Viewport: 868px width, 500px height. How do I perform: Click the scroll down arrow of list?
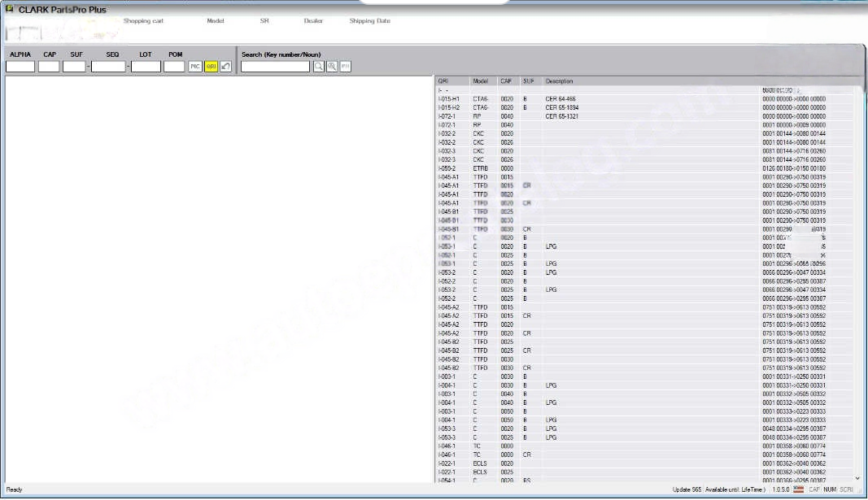point(857,478)
